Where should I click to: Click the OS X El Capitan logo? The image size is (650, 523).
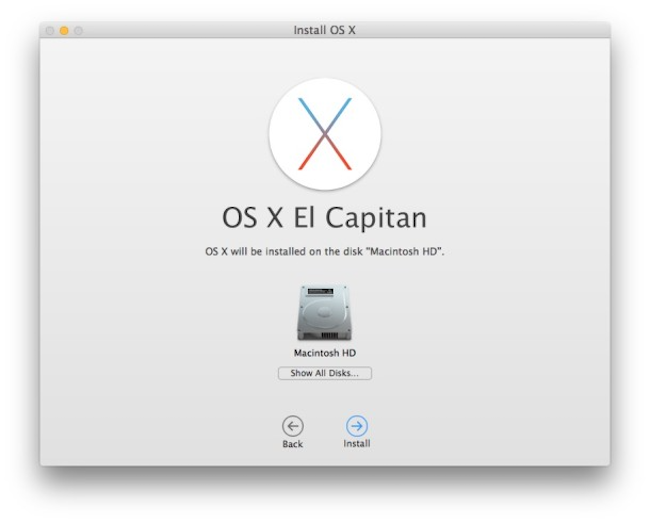[x=325, y=134]
